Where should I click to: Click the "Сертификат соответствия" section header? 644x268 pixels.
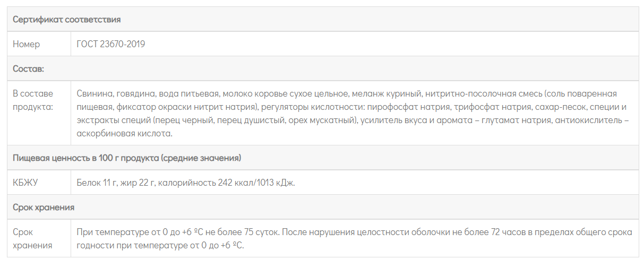pos(67,20)
